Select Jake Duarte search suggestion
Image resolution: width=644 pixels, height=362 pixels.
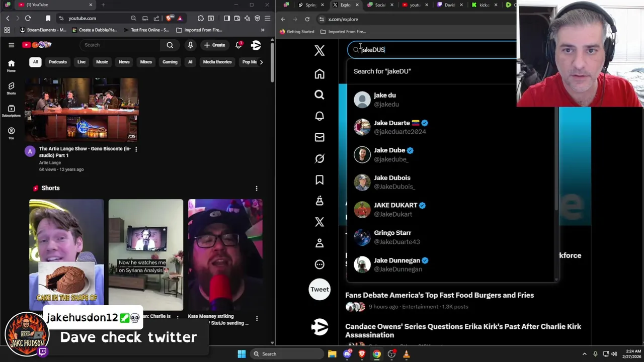point(451,127)
